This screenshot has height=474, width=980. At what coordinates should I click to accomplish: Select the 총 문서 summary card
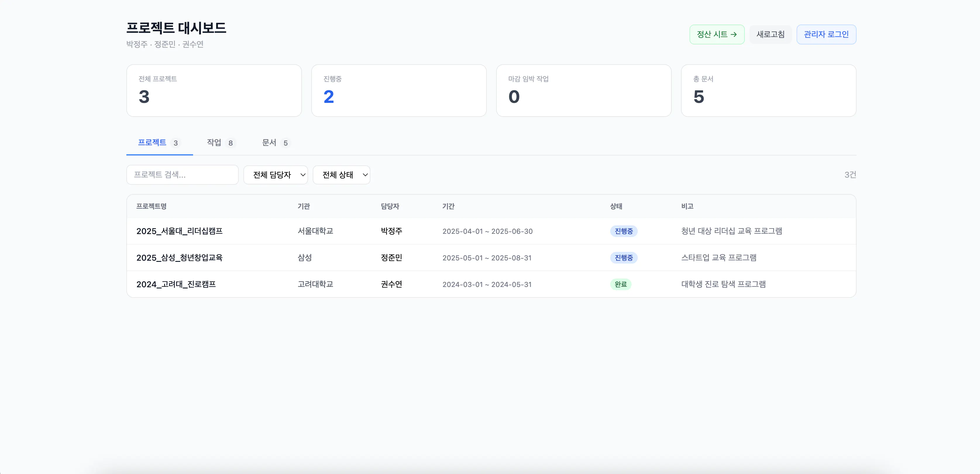769,91
